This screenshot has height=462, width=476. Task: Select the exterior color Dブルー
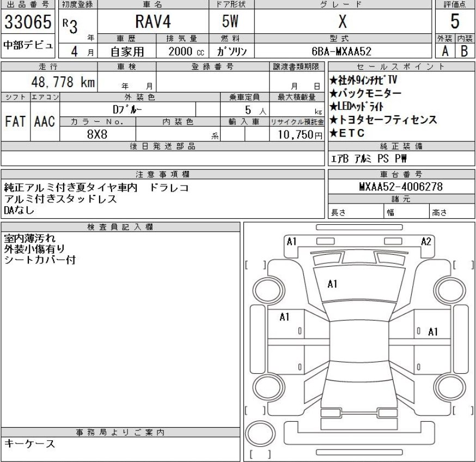[127, 109]
